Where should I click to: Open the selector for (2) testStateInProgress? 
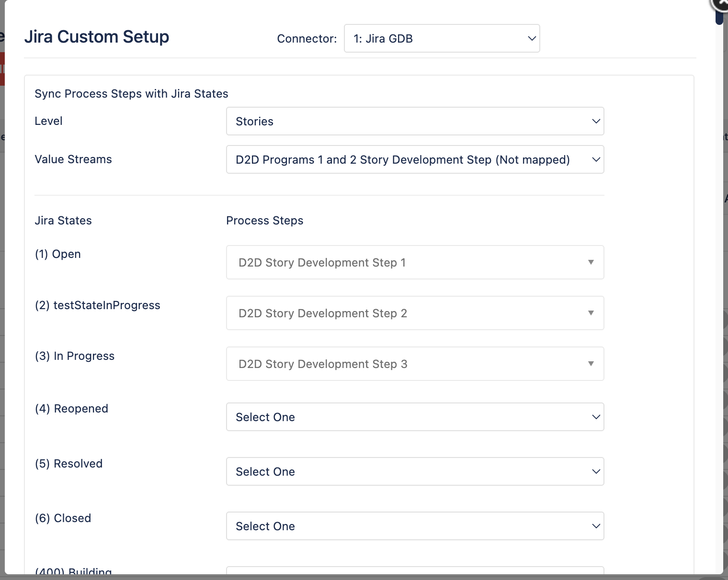(415, 313)
